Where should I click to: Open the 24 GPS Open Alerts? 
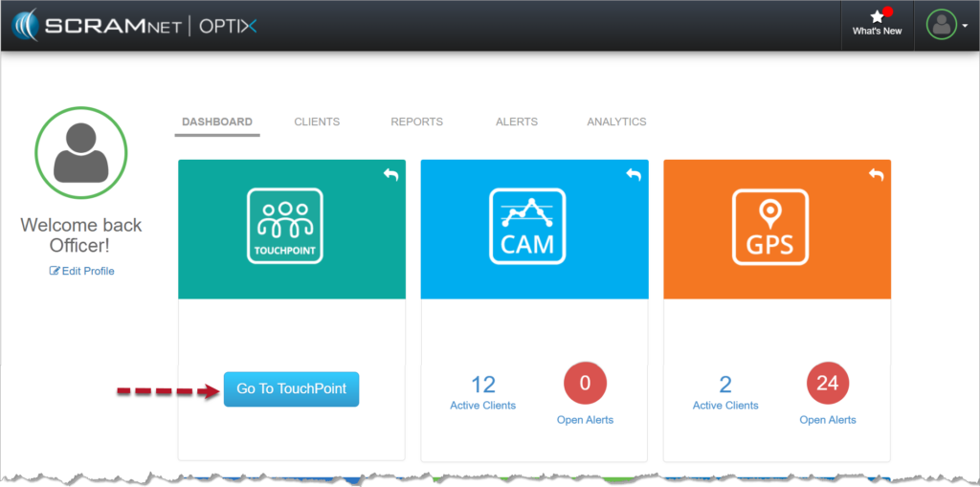pos(828,385)
